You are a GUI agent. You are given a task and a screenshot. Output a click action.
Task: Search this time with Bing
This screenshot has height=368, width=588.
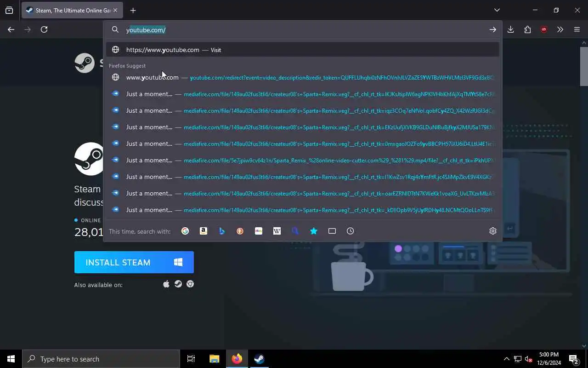(222, 231)
